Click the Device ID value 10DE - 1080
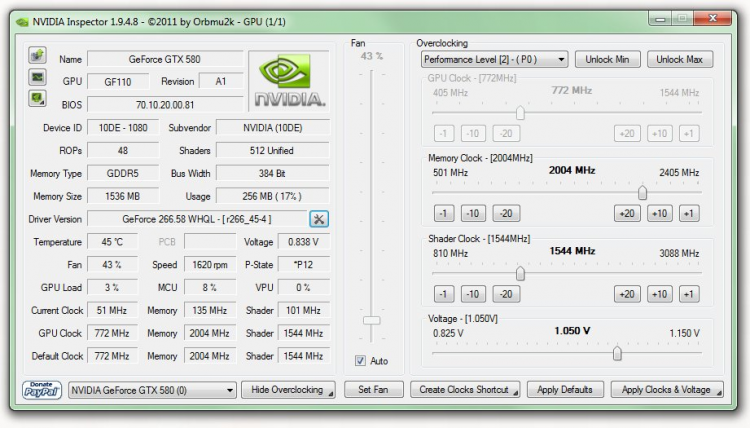 pyautogui.click(x=123, y=128)
